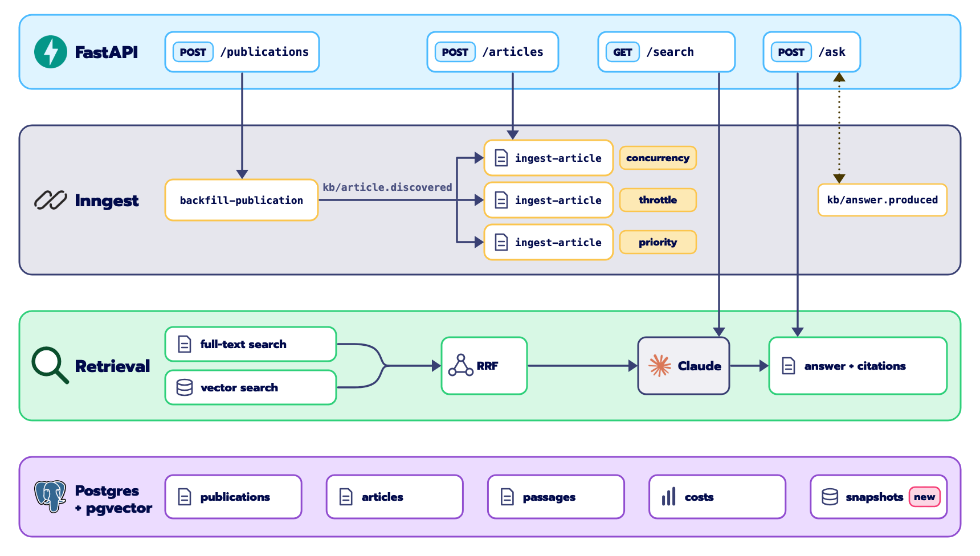The height and width of the screenshot is (556, 980).
Task: Click document icon of ingest-article beside priority
Action: 501,242
